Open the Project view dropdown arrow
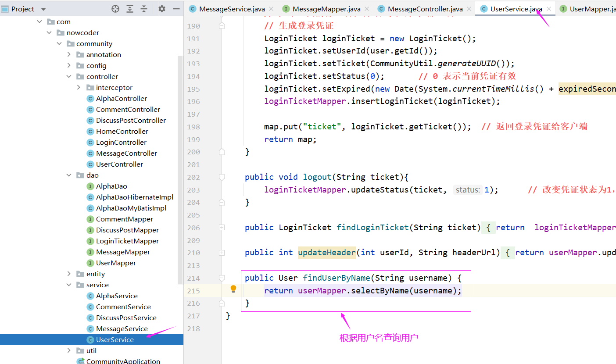Screen dimensions: 616x364 [43, 9]
